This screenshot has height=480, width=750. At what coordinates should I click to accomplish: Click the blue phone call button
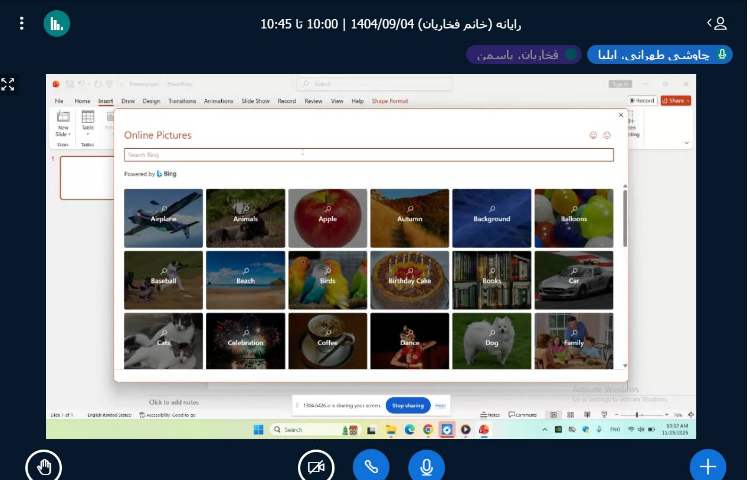[x=371, y=466]
